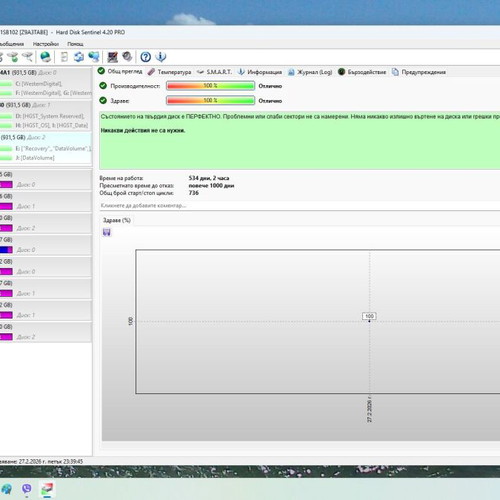Switch to the Общ преглед tab
The image size is (500, 500).
pyautogui.click(x=120, y=71)
